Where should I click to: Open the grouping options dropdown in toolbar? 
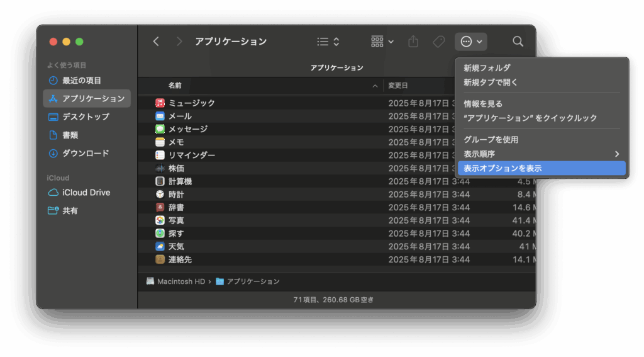(x=382, y=42)
